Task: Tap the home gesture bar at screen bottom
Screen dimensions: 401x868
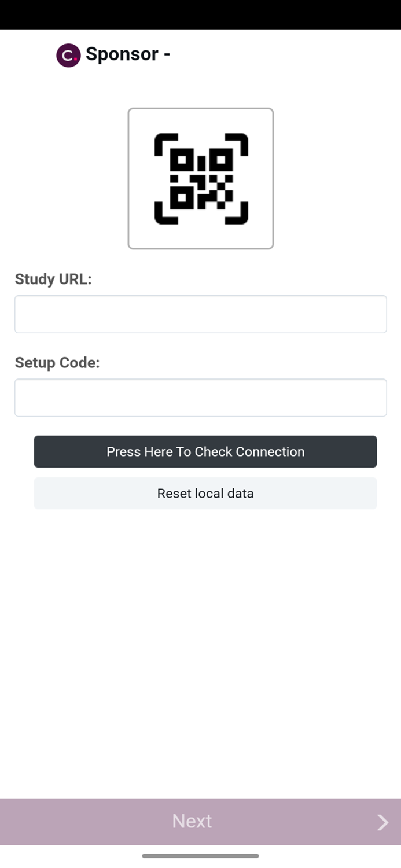Action: click(200, 856)
